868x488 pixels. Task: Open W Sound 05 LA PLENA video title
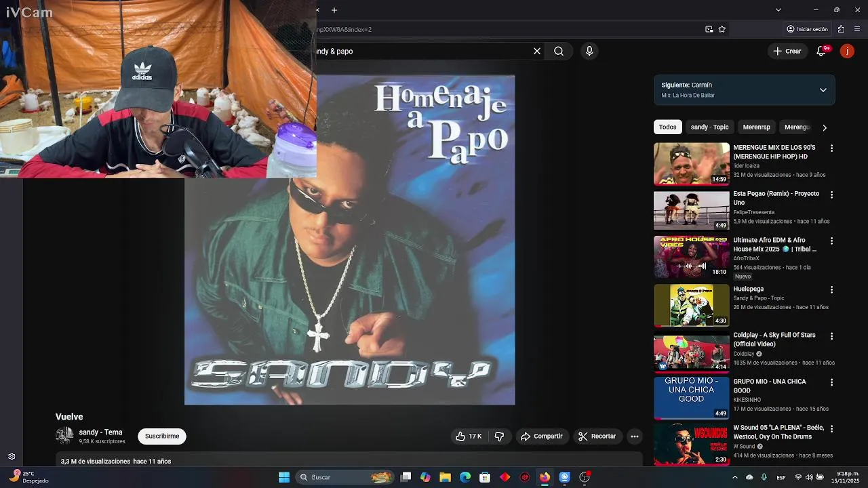(778, 432)
